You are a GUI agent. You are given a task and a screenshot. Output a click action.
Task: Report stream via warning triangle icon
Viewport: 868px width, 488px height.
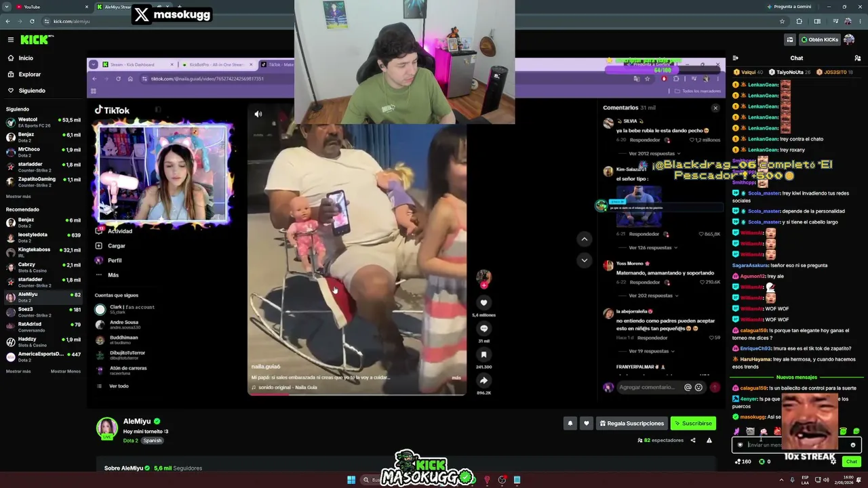709,441
